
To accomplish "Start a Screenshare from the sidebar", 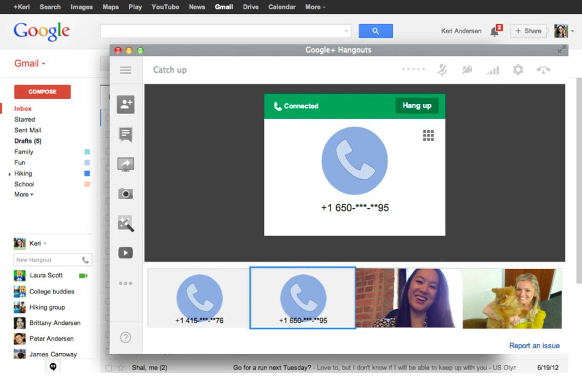I will click(125, 164).
